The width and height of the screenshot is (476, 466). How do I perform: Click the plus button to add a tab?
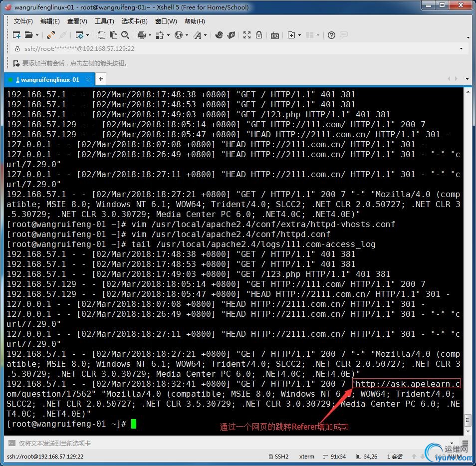coord(101,79)
